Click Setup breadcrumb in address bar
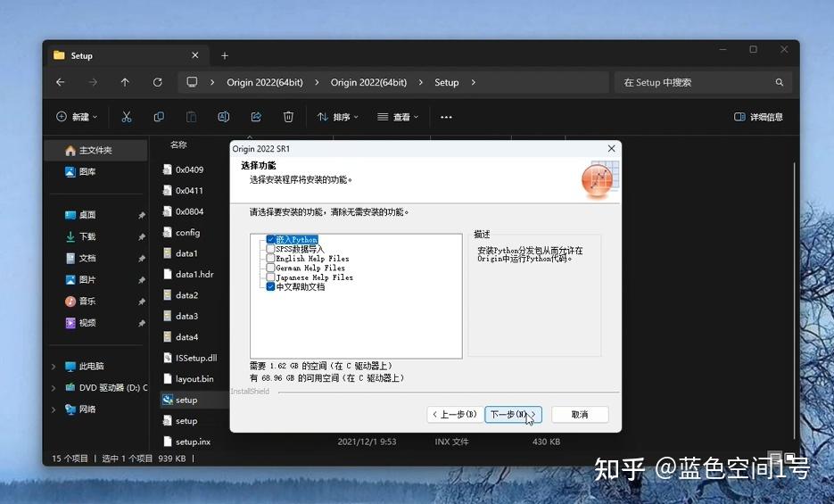 tap(446, 82)
